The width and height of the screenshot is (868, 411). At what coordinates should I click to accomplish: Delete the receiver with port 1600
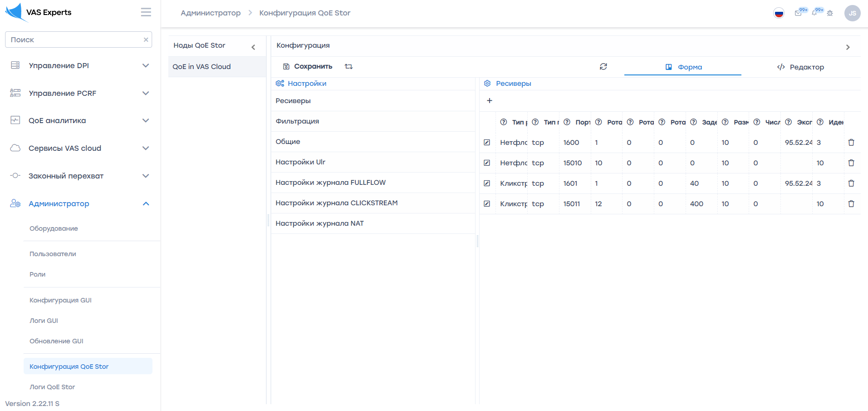point(851,143)
